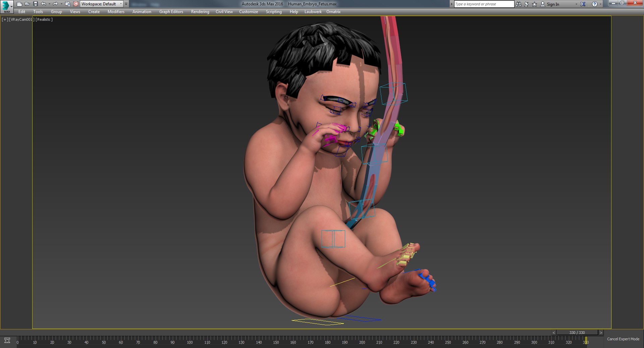Step time slider back with left arrow
This screenshot has width=644, height=348.
554,333
